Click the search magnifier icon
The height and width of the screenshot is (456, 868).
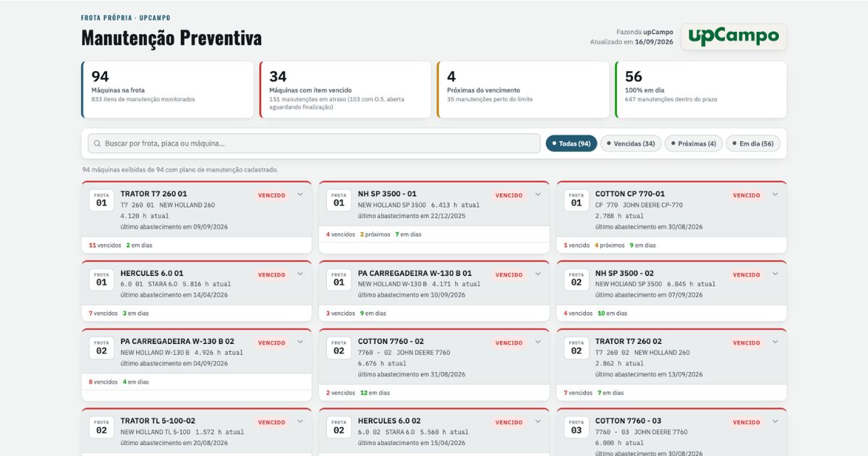click(98, 143)
